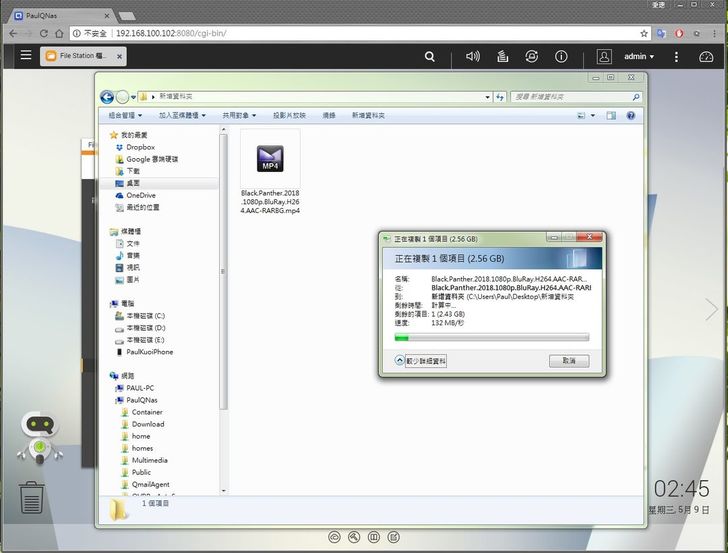Collapse copy details with 較少詳細資料
Screen dimensions: 728x553
click(x=421, y=361)
